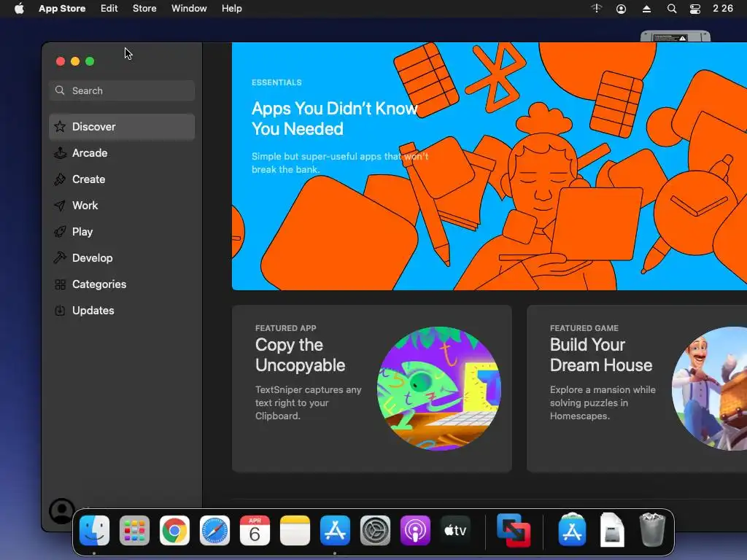
Task: Launch Safari from the Dock
Action: point(215,530)
